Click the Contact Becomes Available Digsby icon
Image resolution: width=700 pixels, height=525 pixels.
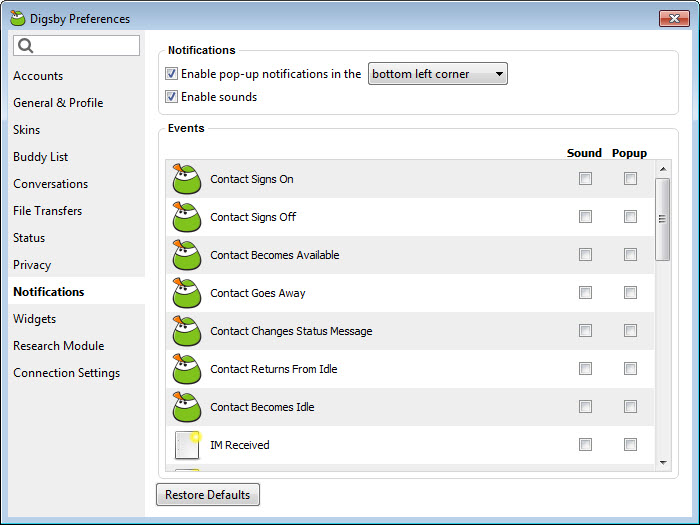187,255
